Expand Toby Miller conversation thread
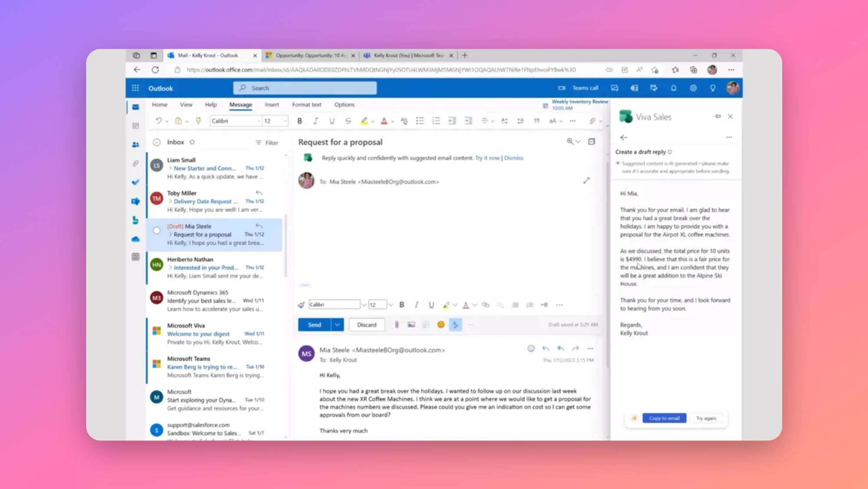This screenshot has width=868, height=489. [x=171, y=202]
